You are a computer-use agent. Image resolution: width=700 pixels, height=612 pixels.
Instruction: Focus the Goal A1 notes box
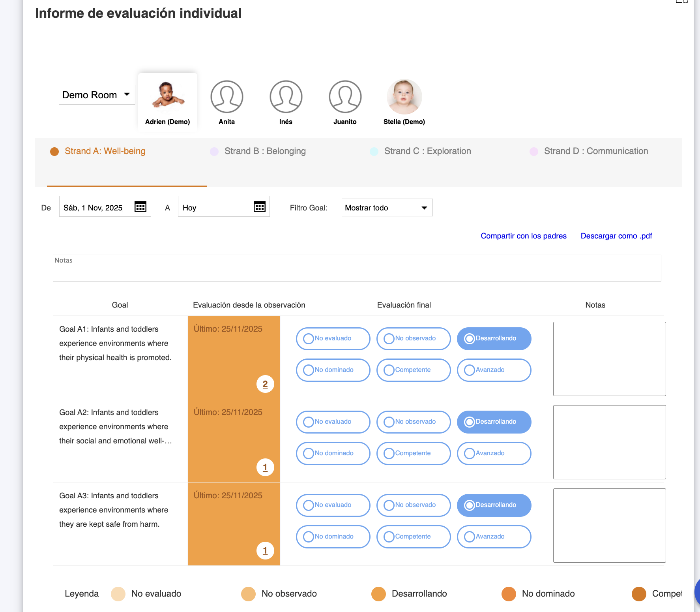(609, 359)
